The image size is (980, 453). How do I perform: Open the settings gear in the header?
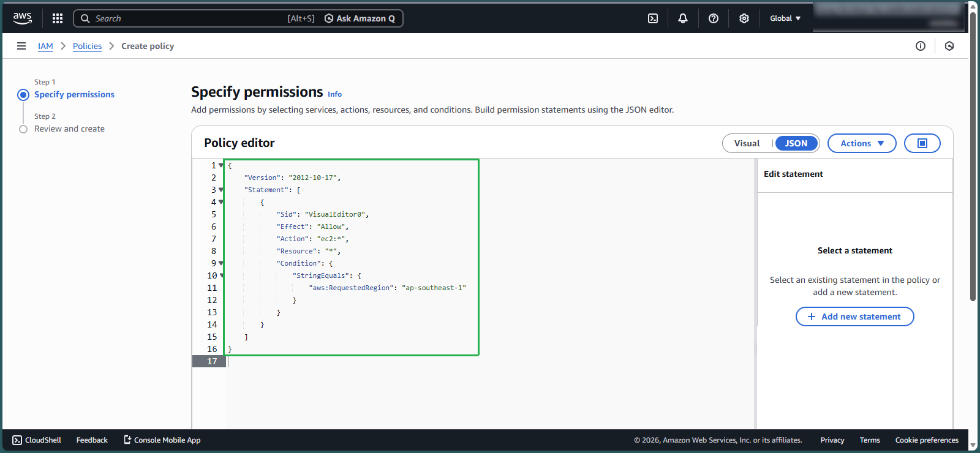click(744, 18)
